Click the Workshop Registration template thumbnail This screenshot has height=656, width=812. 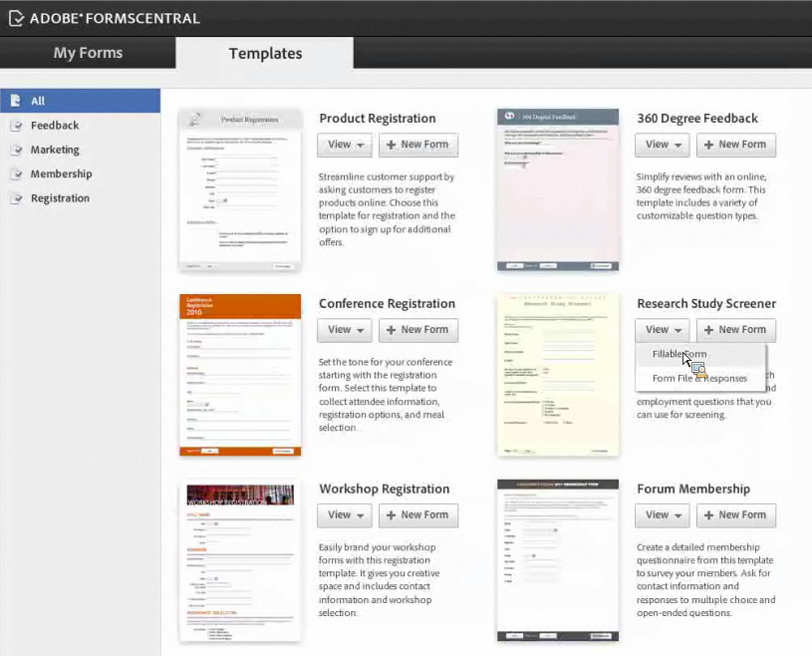click(240, 562)
